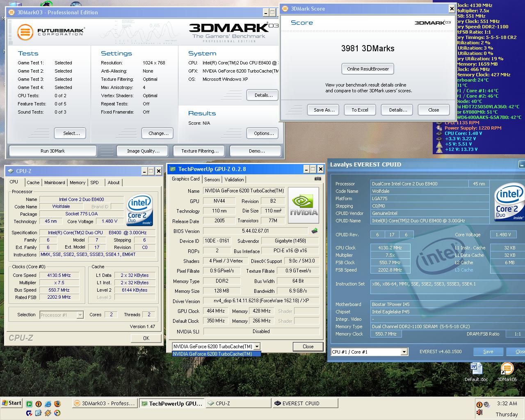
Task: Open the SPD tab in CPU-Z
Action: 95,183
